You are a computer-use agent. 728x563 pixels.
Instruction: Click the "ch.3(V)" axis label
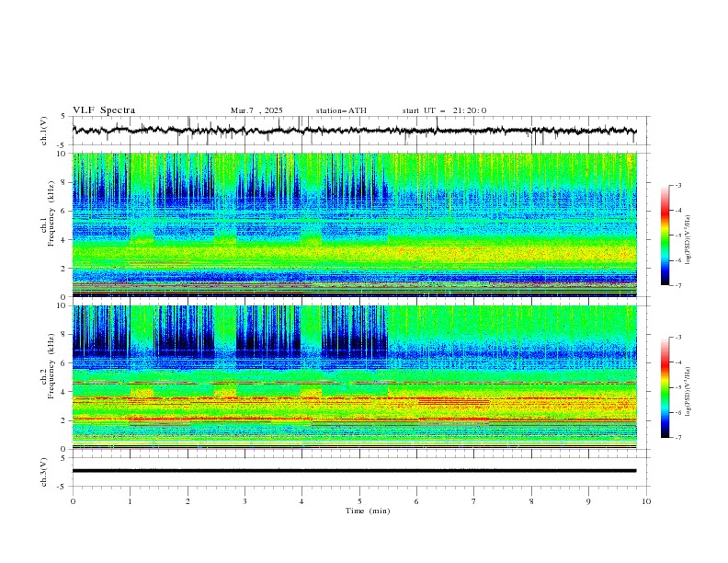[x=43, y=472]
